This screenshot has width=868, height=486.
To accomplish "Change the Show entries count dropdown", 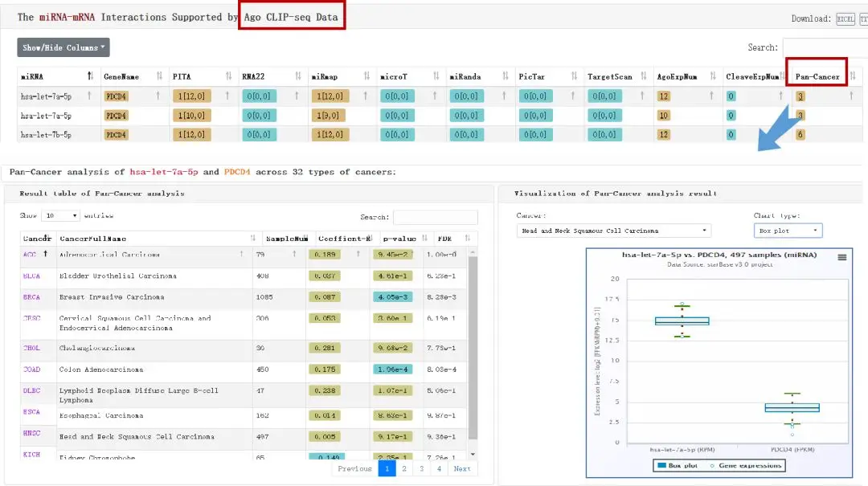I will (63, 216).
